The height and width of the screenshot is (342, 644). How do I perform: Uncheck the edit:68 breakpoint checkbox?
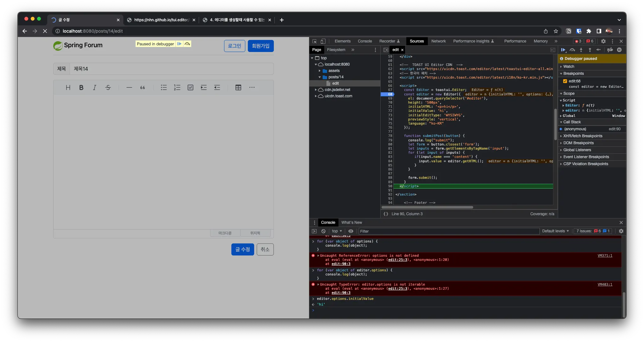coord(565,81)
